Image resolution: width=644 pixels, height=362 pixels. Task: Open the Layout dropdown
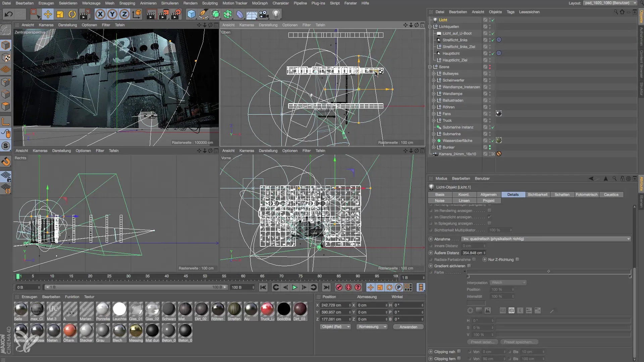click(610, 3)
